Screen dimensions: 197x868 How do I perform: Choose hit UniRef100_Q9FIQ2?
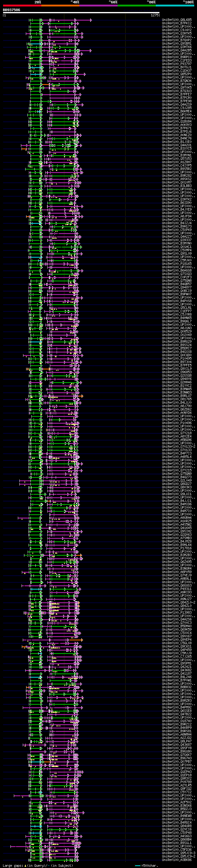(x=177, y=788)
